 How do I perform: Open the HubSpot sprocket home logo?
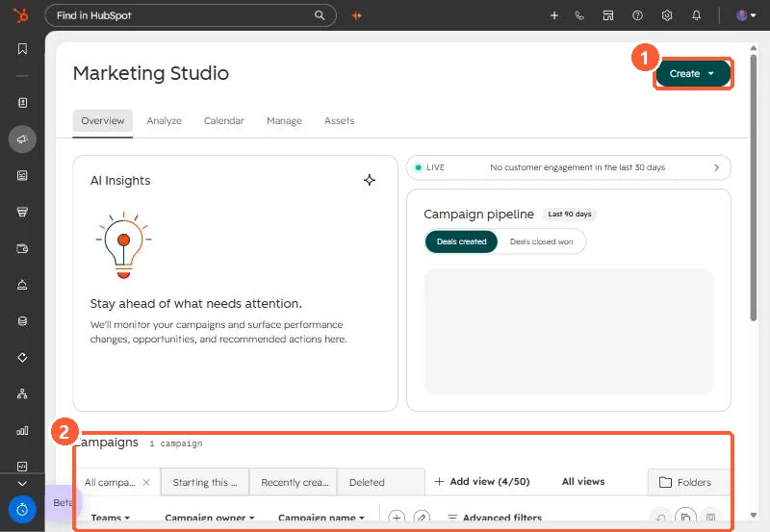tap(20, 15)
